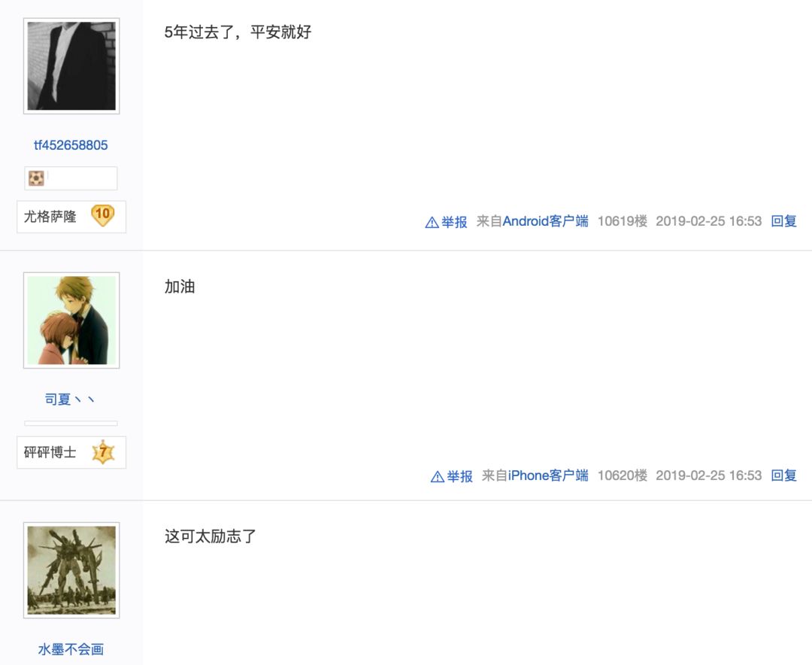812x665 pixels.
Task: Click the 尤格萨隆 level title badge
Action: click(x=71, y=217)
